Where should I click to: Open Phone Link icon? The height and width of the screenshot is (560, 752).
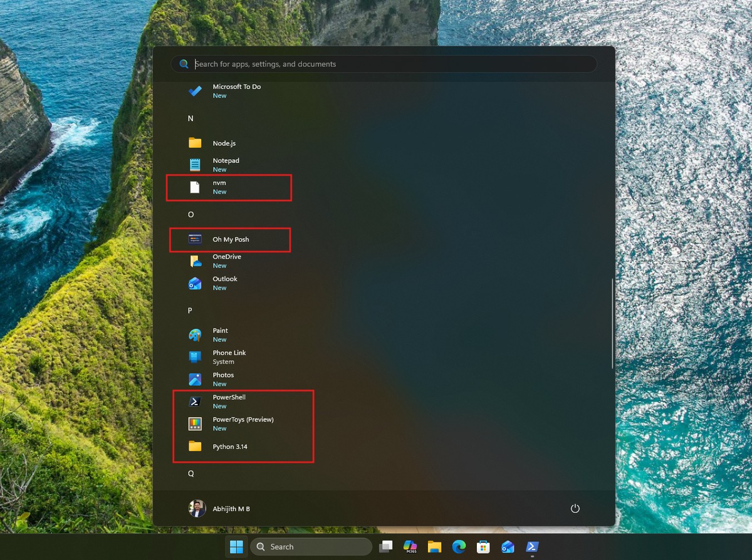pyautogui.click(x=195, y=357)
